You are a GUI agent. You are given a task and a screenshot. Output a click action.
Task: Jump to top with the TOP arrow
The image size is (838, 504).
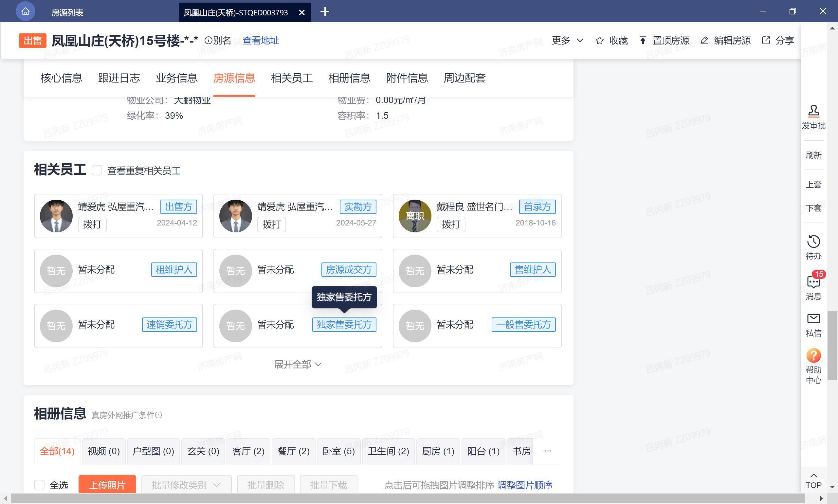click(813, 480)
